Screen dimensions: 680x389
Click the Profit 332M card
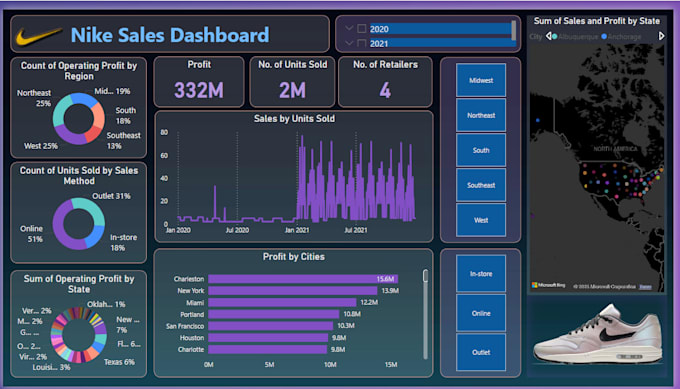[x=199, y=82]
